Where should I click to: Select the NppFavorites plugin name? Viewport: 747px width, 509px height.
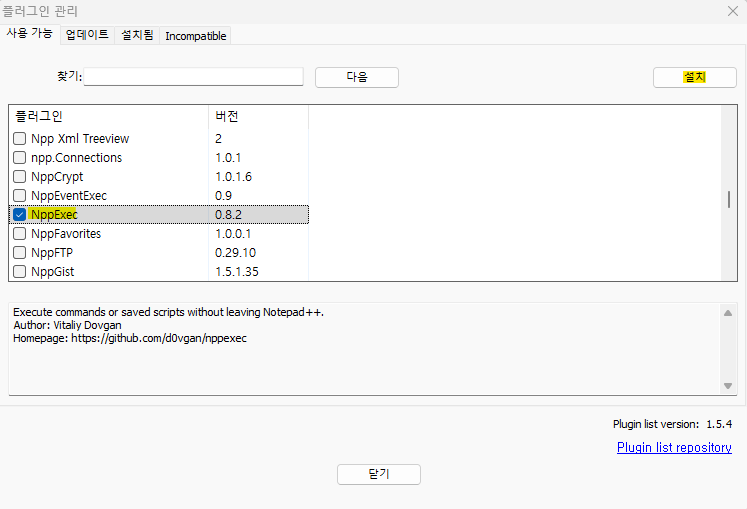[x=66, y=234]
